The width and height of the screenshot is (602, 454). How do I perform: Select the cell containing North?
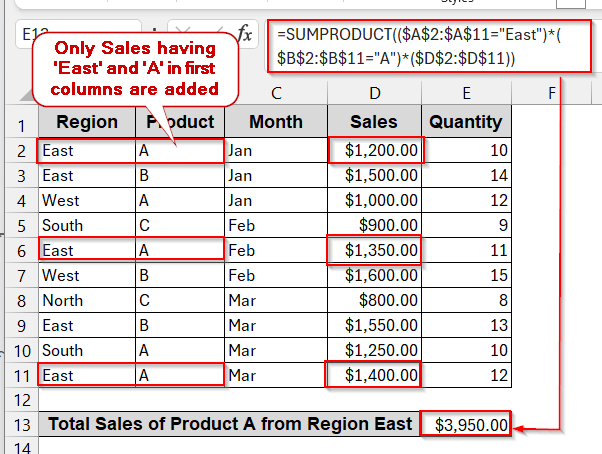click(87, 300)
